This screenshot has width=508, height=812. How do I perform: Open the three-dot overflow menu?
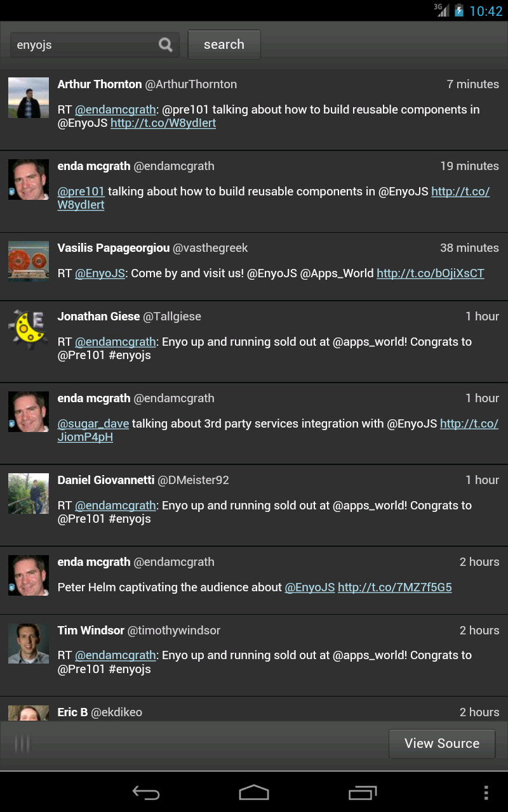coord(486,792)
